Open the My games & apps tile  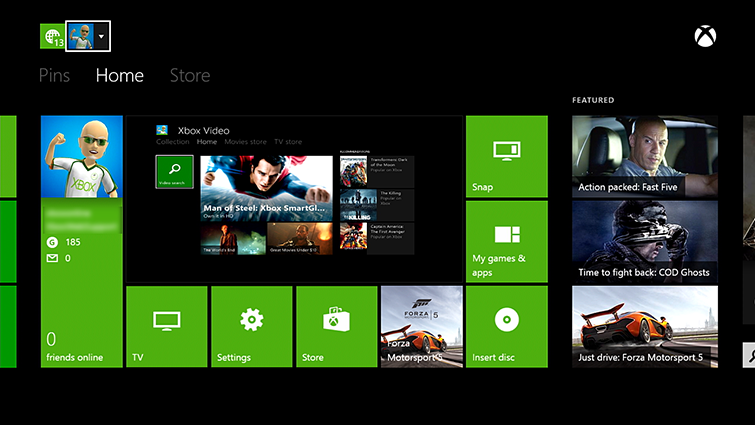[x=507, y=242]
